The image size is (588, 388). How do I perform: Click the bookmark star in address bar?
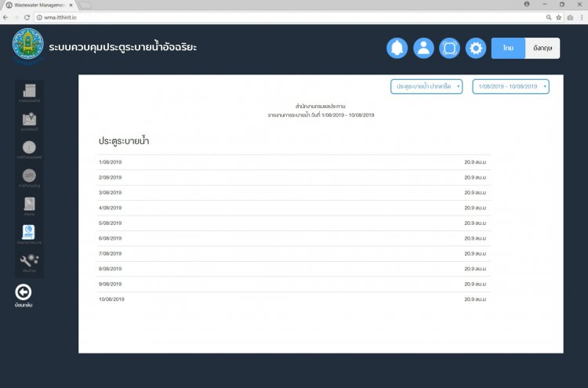(559, 16)
